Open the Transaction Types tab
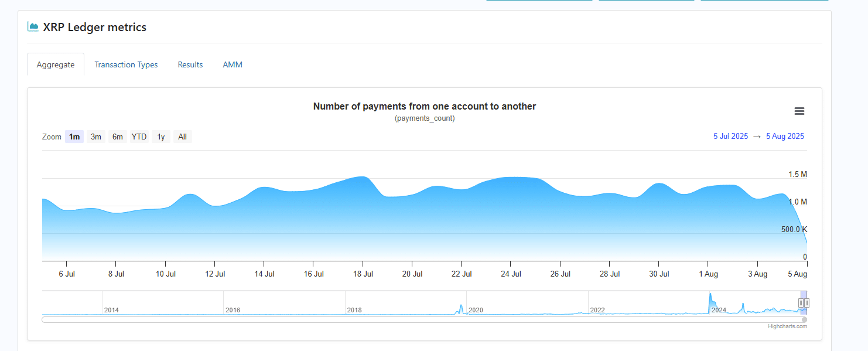The width and height of the screenshot is (868, 351). pyautogui.click(x=126, y=64)
